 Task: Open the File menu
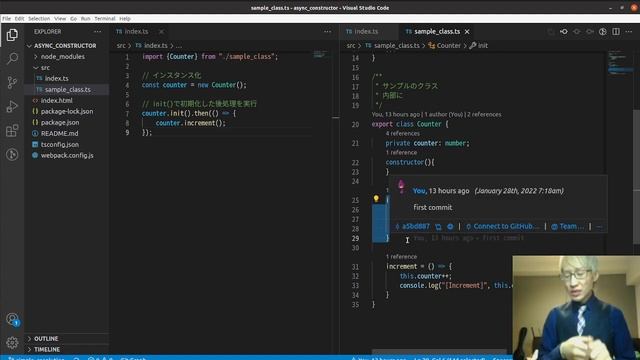[x=7, y=19]
